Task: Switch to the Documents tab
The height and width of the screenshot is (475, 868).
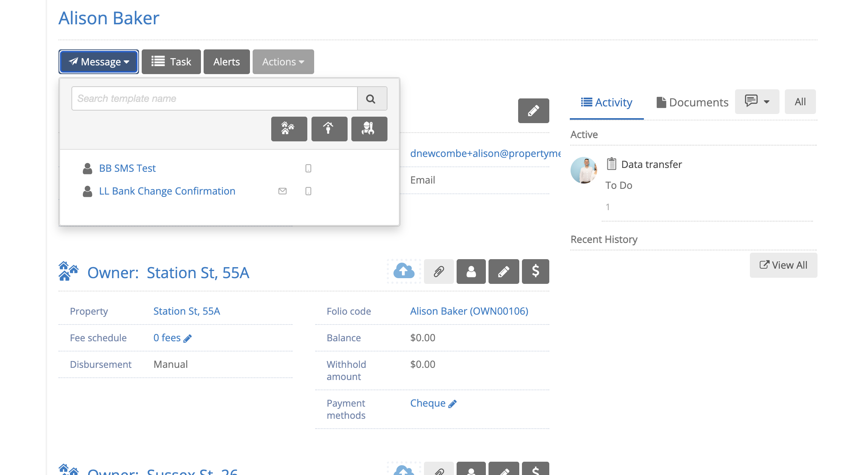Action: (x=692, y=102)
